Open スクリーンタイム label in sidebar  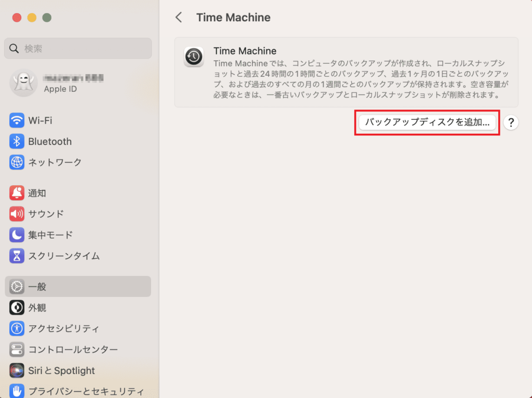pos(64,256)
